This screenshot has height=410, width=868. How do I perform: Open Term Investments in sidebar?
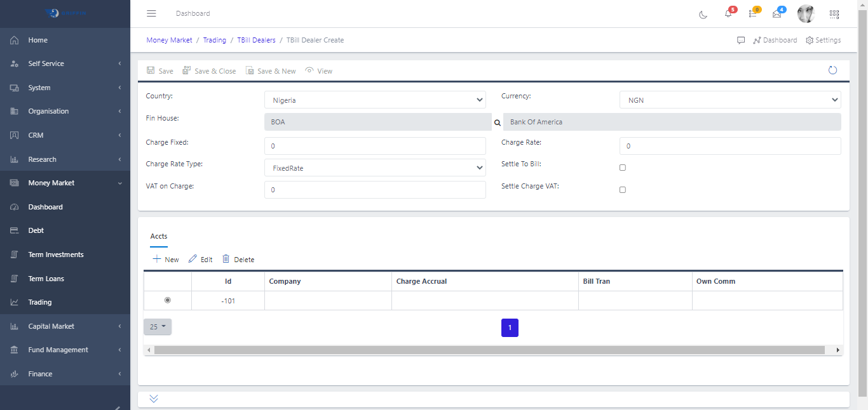56,255
